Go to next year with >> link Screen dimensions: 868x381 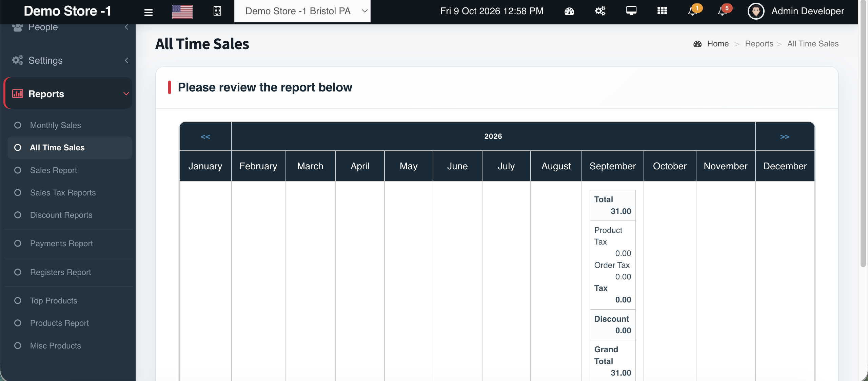coord(785,137)
